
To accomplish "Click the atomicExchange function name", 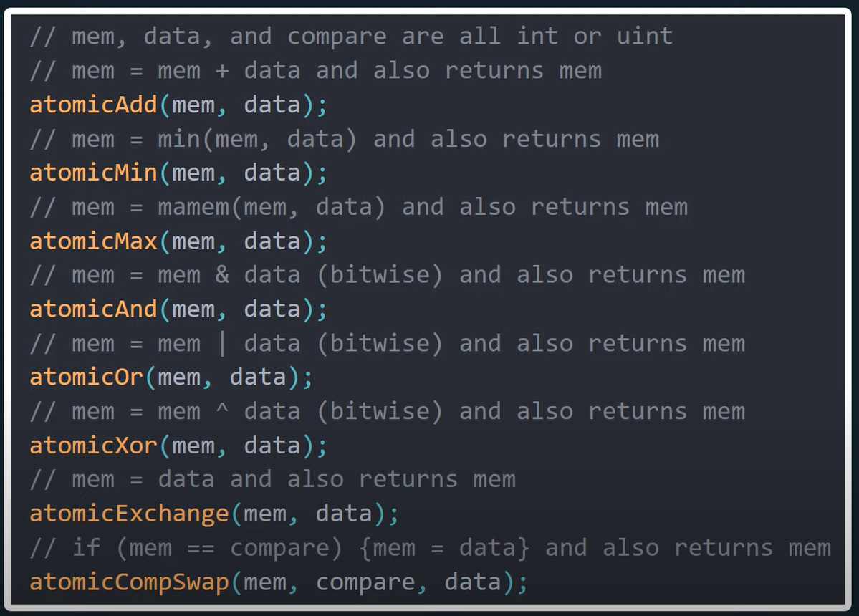I will click(x=129, y=514).
